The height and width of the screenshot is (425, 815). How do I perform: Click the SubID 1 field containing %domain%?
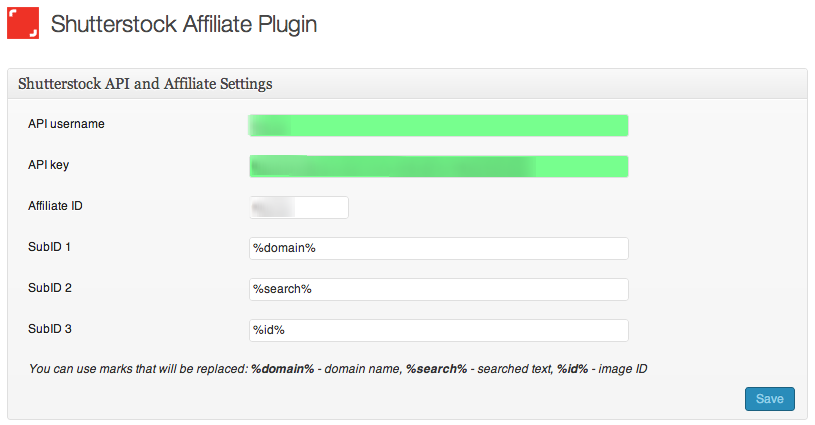tap(438, 248)
